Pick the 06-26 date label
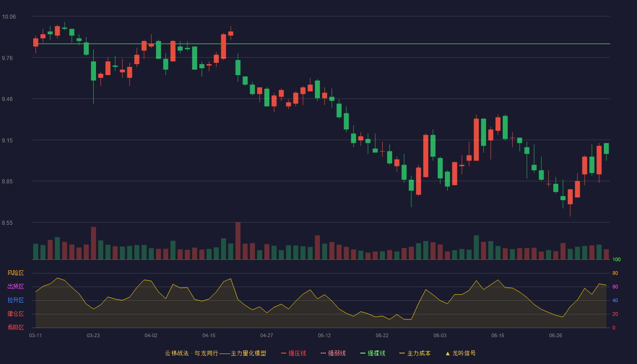This screenshot has height=364, width=637. [x=556, y=335]
